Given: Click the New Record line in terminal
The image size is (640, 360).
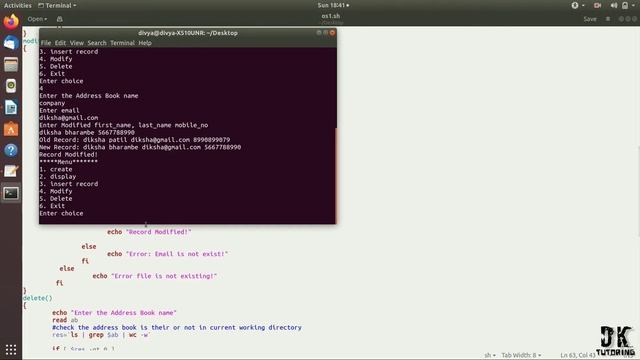Looking at the screenshot, I should point(140,147).
